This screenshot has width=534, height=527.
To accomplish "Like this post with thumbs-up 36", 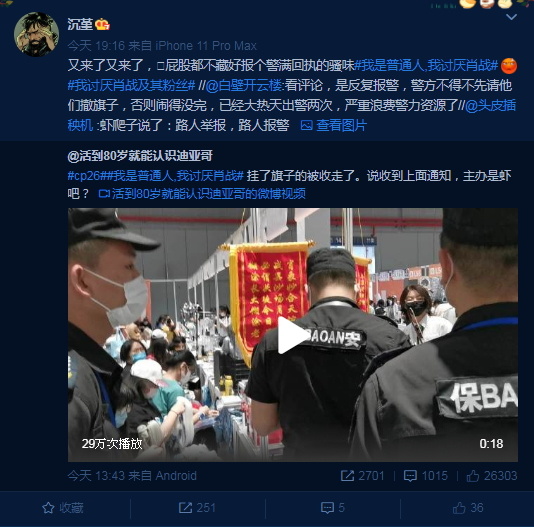I will 468,508.
